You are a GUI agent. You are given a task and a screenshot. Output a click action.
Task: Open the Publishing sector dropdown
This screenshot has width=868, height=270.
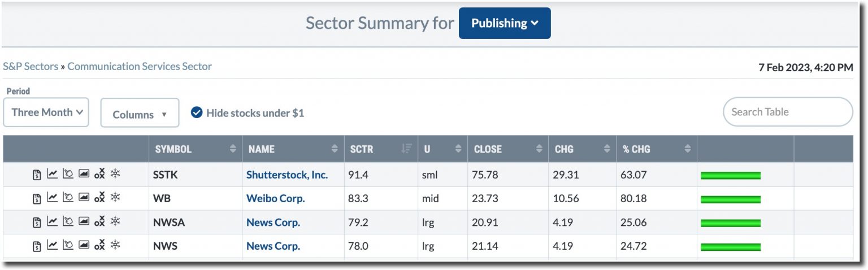pyautogui.click(x=504, y=23)
